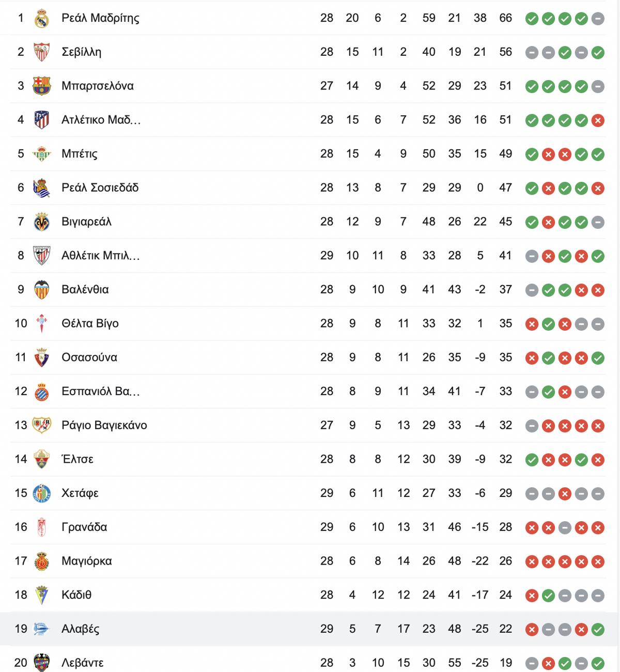
Task: Click the Real Madrid club crest
Action: click(41, 19)
